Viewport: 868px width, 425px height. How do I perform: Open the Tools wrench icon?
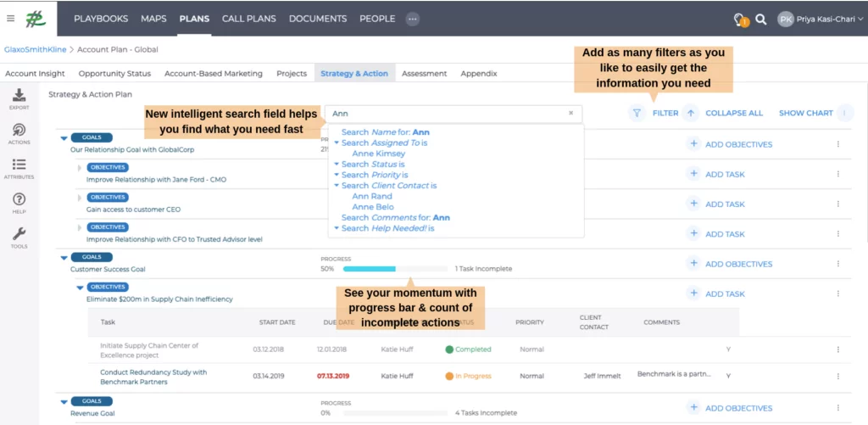pos(19,238)
